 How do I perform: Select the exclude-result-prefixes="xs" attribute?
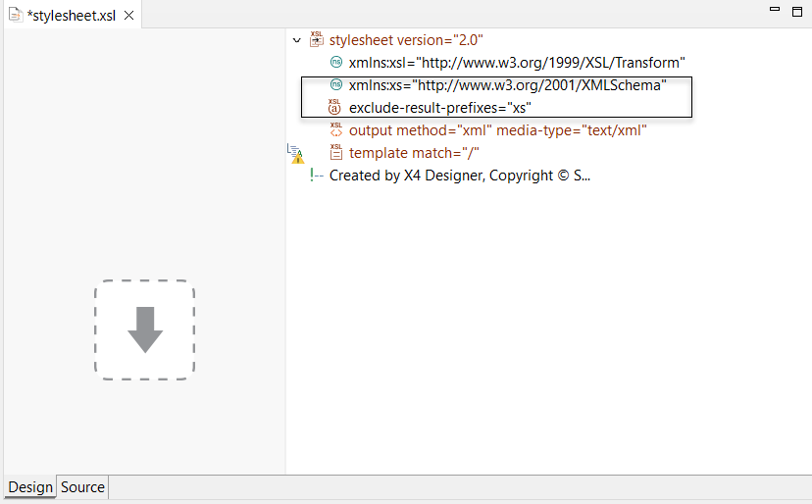[439, 108]
